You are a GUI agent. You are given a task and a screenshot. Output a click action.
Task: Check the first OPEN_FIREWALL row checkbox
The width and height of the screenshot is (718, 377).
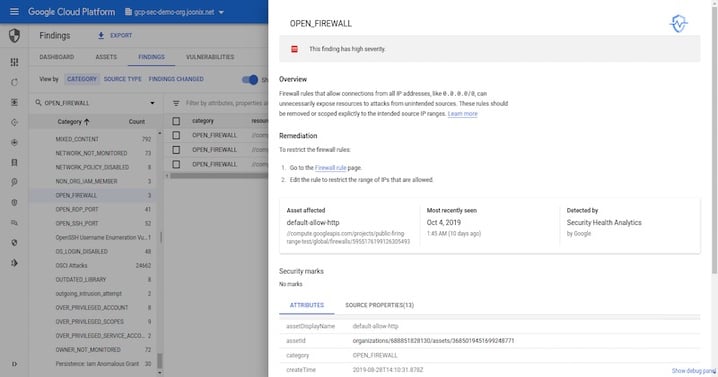coord(176,135)
